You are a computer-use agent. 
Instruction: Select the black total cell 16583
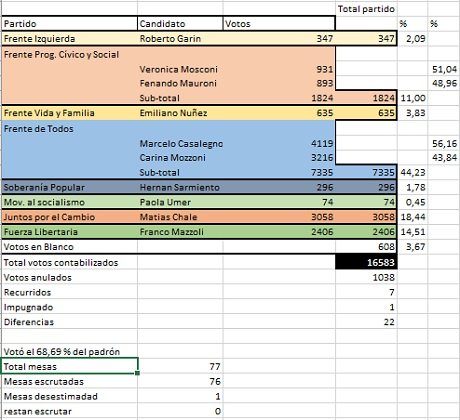click(366, 262)
